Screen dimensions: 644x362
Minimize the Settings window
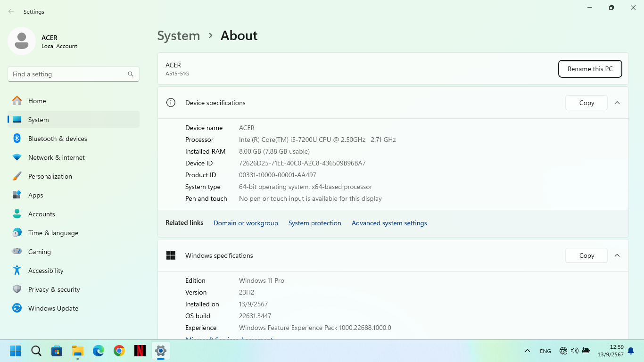tap(590, 8)
